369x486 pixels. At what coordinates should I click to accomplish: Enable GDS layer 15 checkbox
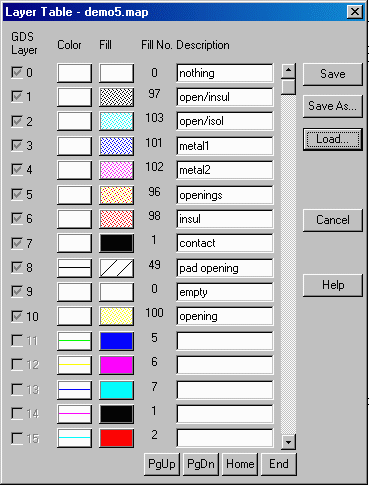pyautogui.click(x=17, y=438)
